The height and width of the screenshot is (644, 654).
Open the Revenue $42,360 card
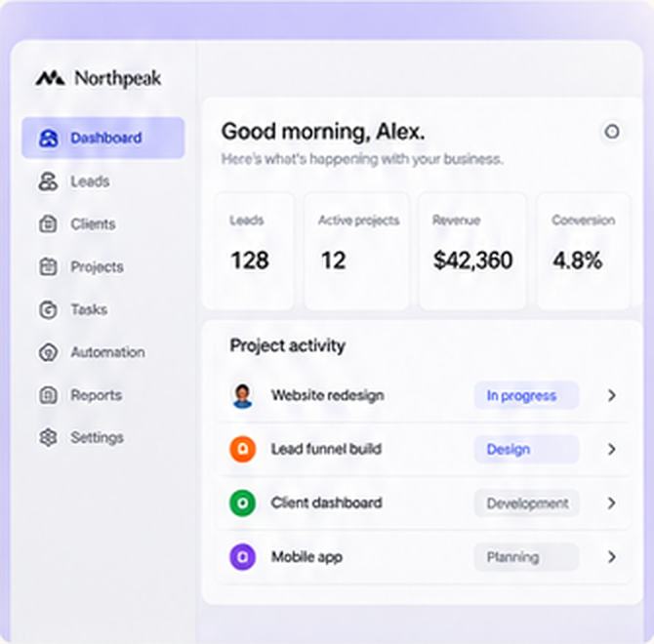(472, 251)
